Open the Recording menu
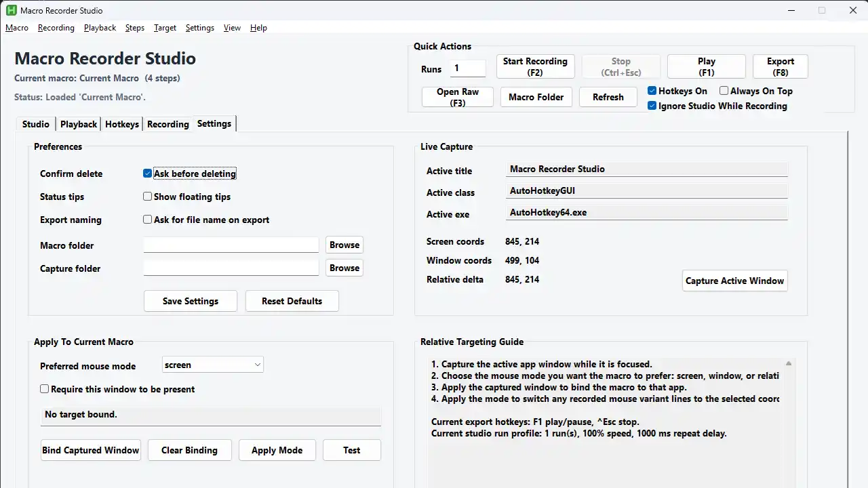 pos(56,28)
